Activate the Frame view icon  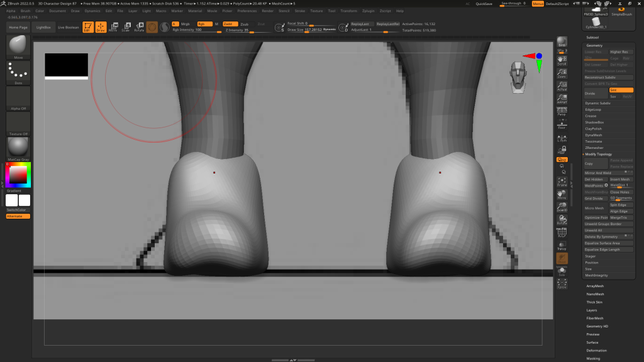[562, 181]
